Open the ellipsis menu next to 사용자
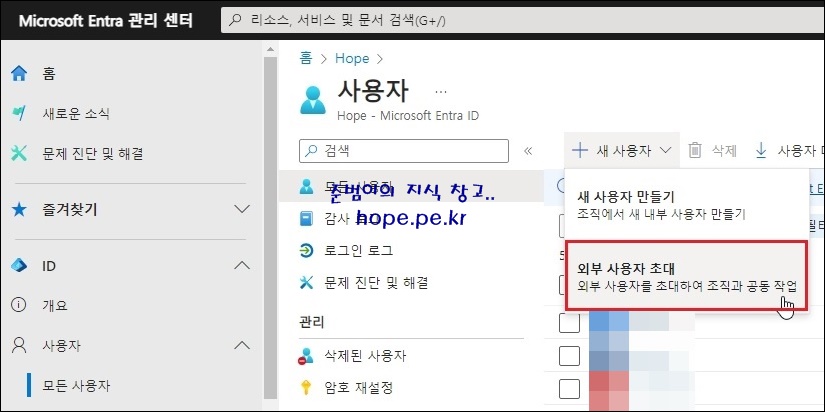The height and width of the screenshot is (412, 825). 441,92
